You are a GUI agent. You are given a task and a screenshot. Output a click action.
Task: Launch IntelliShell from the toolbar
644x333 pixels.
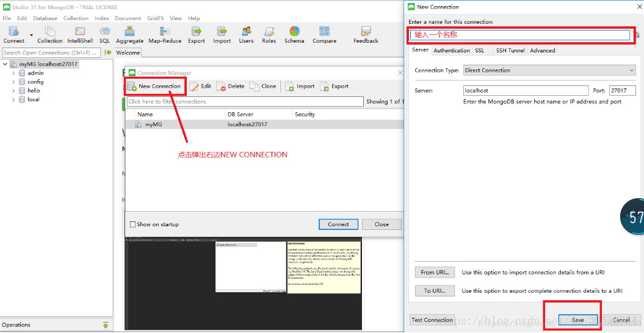pyautogui.click(x=80, y=35)
